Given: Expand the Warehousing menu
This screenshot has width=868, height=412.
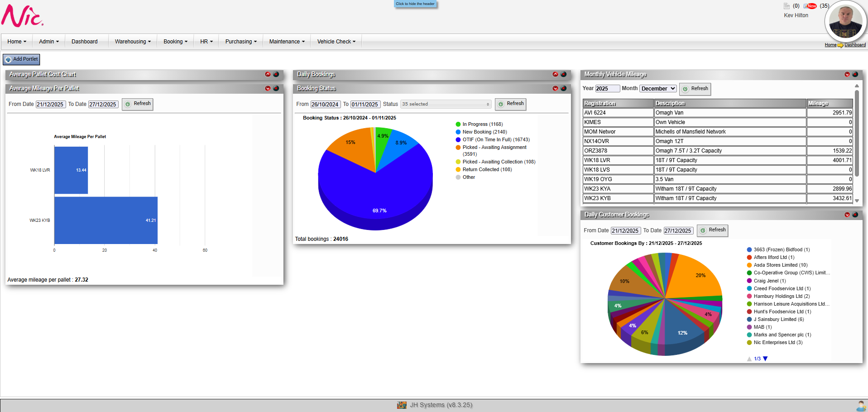Looking at the screenshot, I should click(x=133, y=42).
